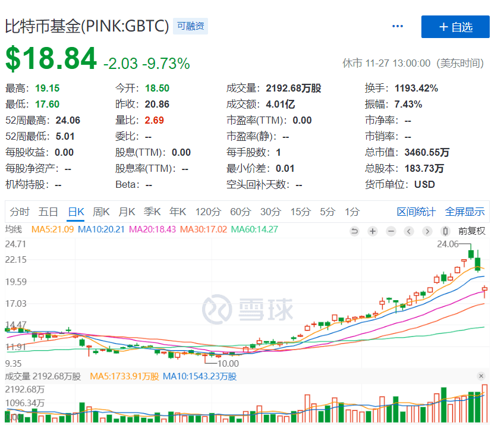Click the stock title 比特币基金(PINK:GBTC)
The width and height of the screenshot is (504, 425).
pyautogui.click(x=87, y=26)
